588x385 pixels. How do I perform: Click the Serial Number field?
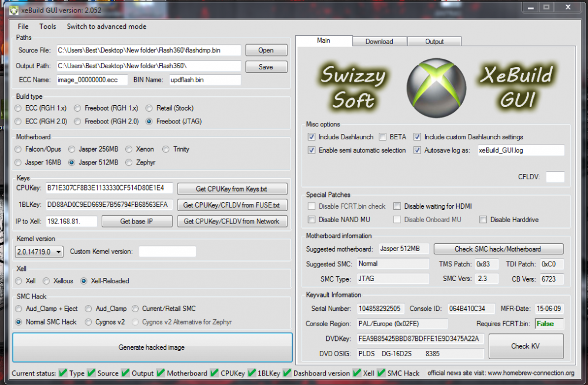point(380,309)
